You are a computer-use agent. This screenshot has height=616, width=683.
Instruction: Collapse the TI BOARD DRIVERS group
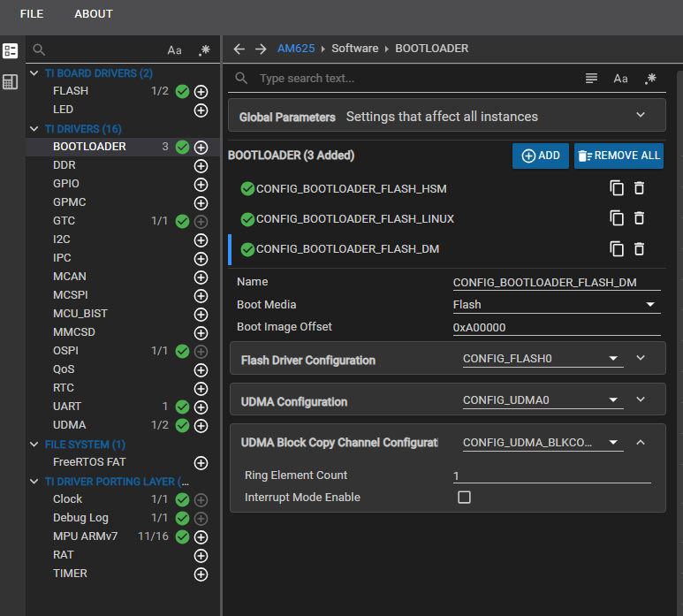tap(34, 73)
